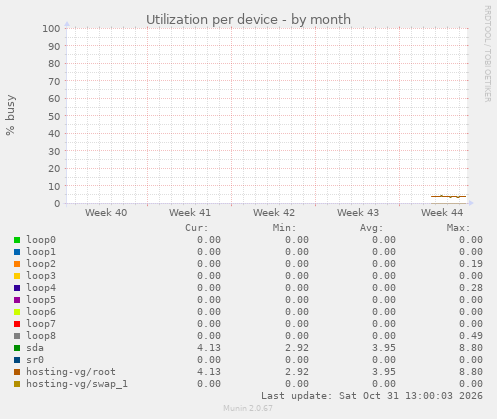Click hosting-vg/root max value 8.80
The image size is (497, 419).
pos(471,372)
